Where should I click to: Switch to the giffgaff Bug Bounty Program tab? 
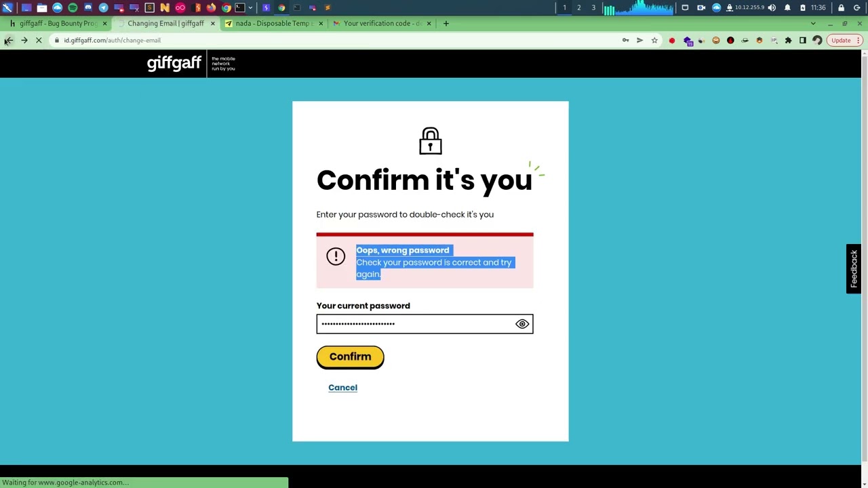click(58, 23)
